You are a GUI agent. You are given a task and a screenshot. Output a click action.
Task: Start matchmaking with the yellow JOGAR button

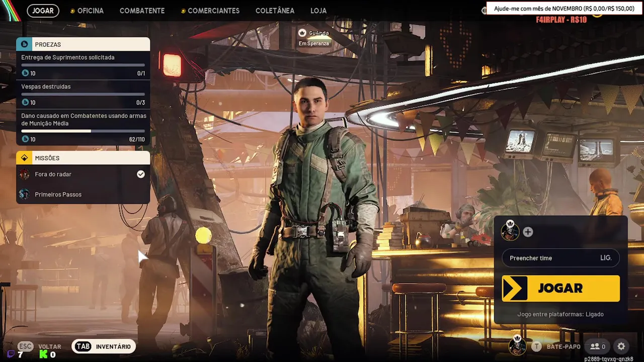(560, 288)
